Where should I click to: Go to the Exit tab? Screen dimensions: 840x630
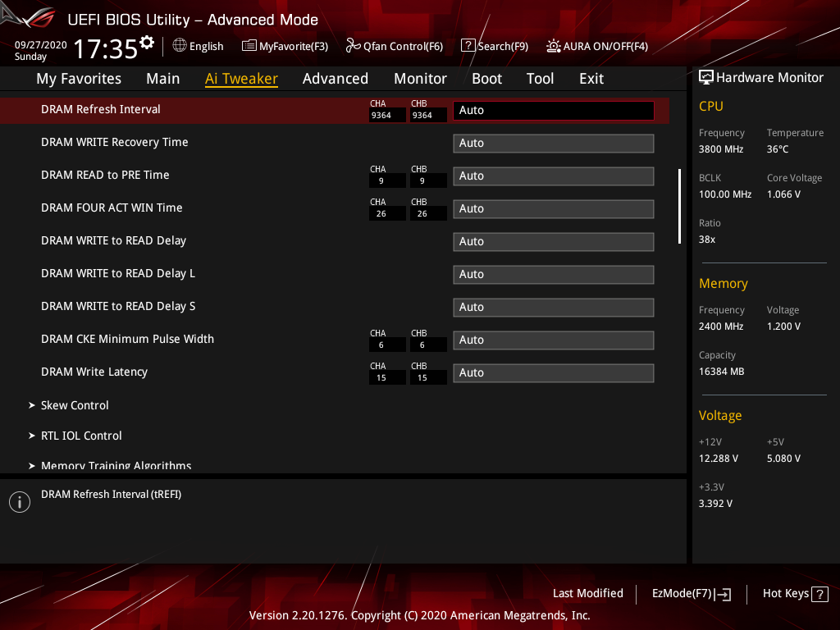(x=591, y=79)
